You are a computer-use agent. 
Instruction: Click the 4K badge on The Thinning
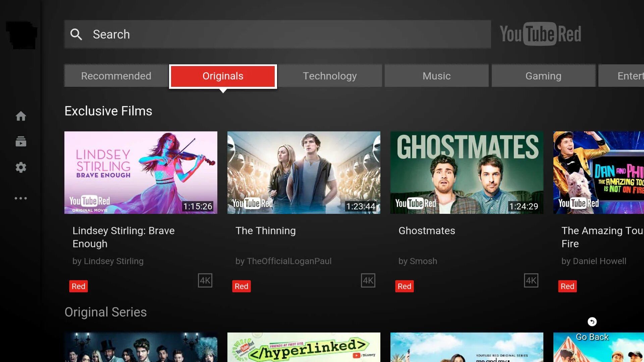coord(368,280)
